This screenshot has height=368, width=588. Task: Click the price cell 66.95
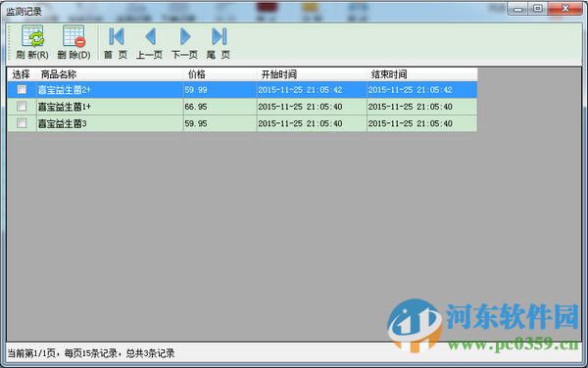pos(220,107)
